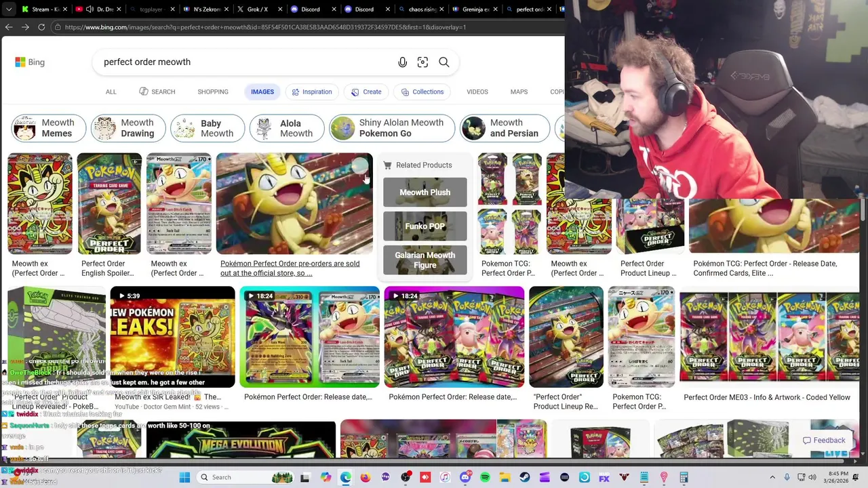Start voice search with the microphone icon
This screenshot has height=488, width=868.
tap(403, 62)
